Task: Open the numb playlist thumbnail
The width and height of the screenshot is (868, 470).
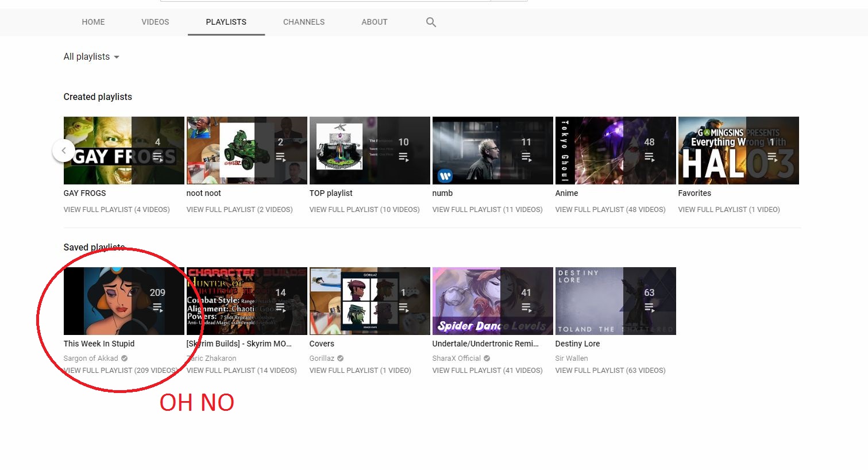Action: 493,151
